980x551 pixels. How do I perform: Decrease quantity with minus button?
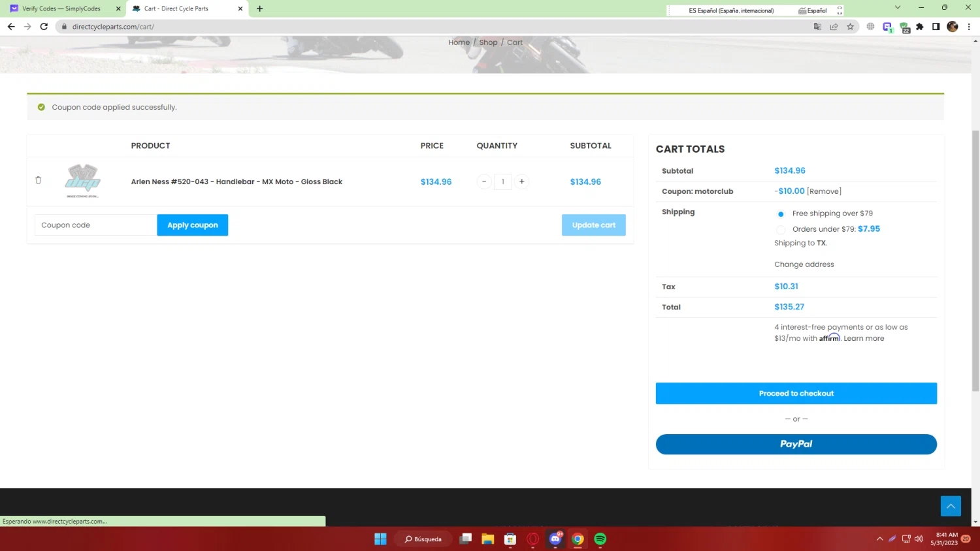click(x=484, y=181)
